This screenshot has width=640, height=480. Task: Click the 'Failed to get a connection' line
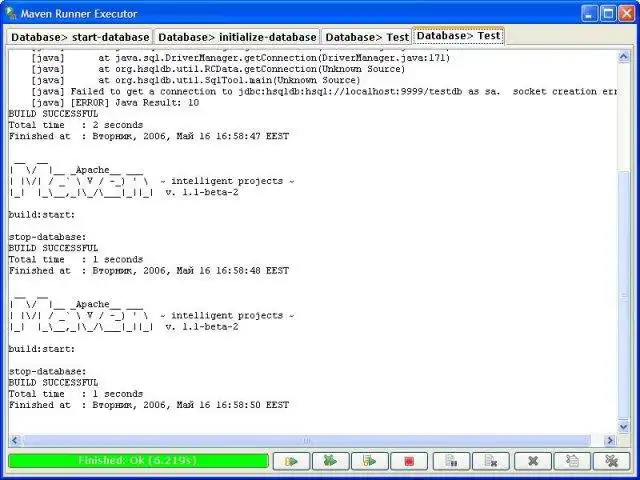[x=324, y=91]
